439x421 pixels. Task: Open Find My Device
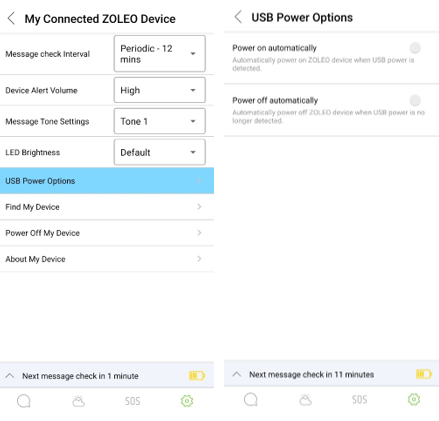click(107, 207)
